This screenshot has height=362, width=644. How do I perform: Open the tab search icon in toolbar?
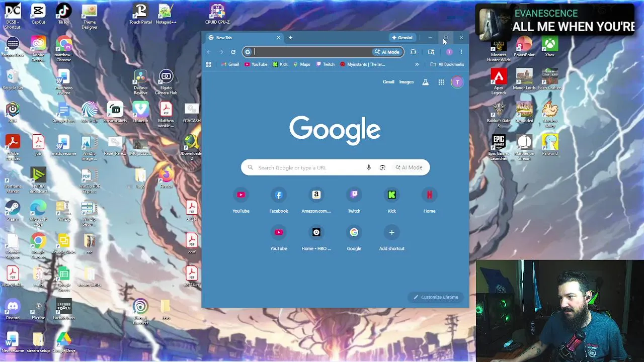(431, 52)
